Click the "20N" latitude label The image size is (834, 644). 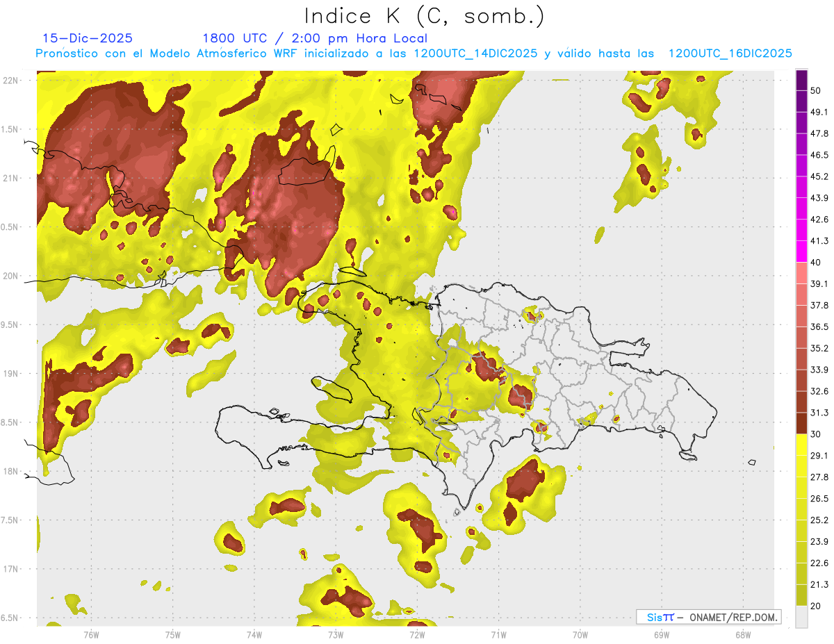[x=10, y=276]
